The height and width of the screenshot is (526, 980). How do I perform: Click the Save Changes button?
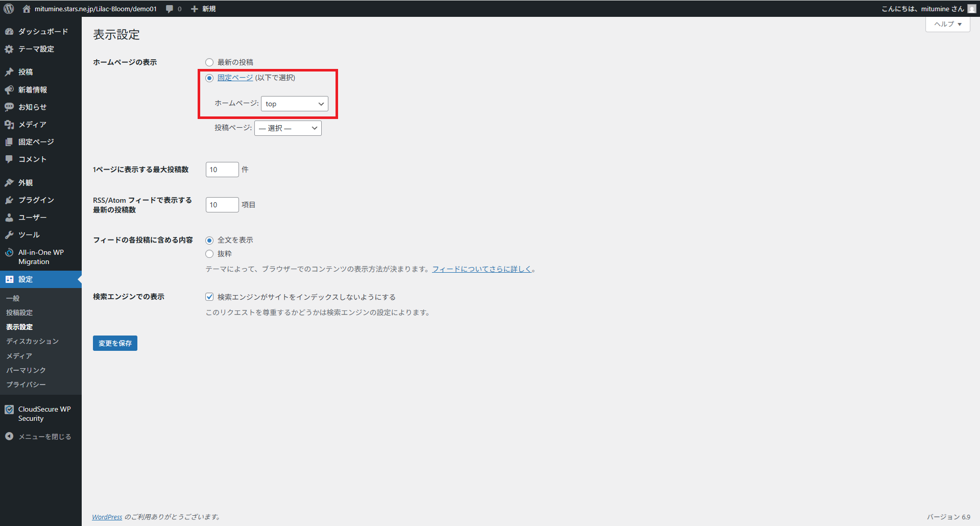[115, 343]
